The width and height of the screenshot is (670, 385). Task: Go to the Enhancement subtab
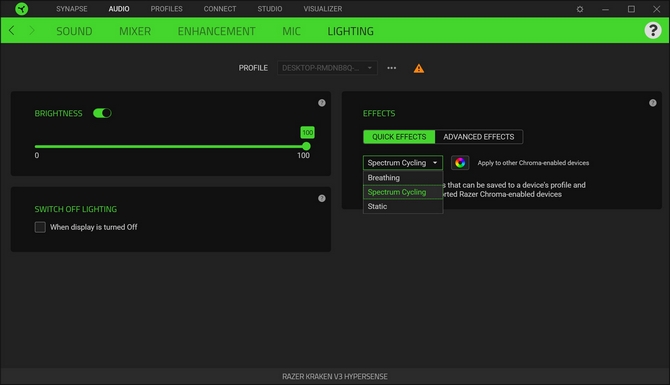click(216, 31)
